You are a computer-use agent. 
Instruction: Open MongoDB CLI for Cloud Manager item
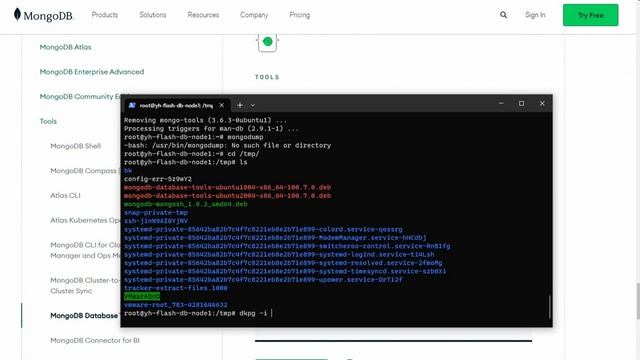pyautogui.click(x=85, y=250)
